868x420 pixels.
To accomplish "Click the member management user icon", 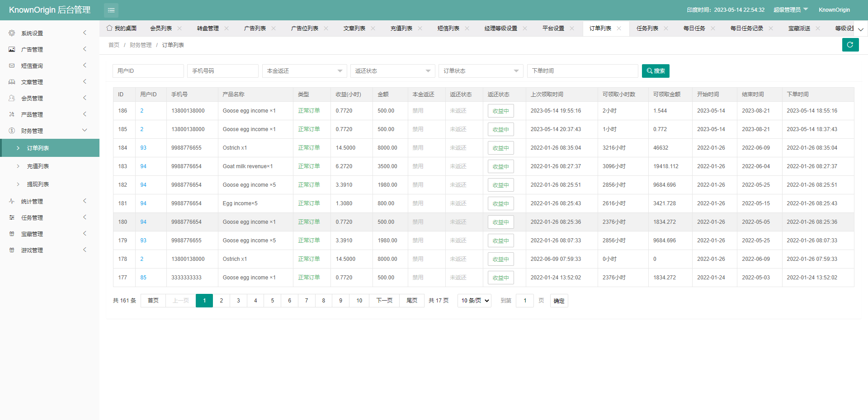I will pos(12,98).
